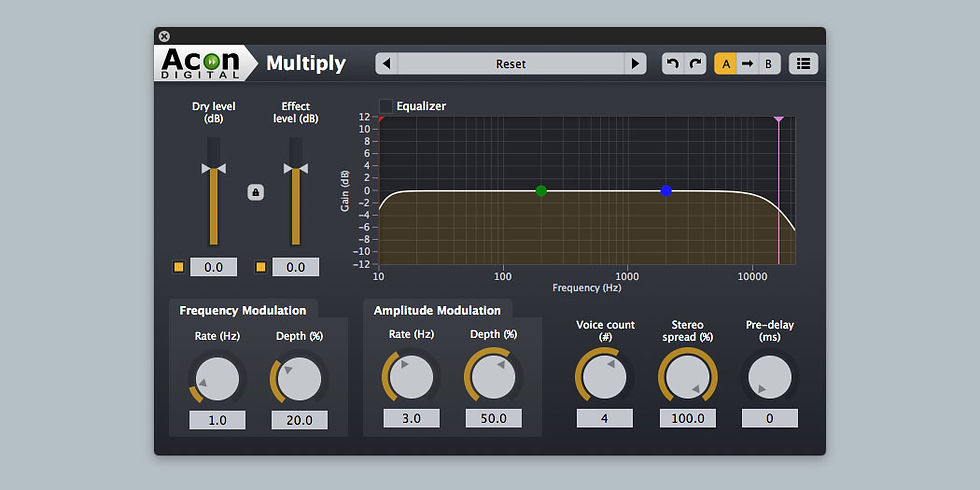Select the blue equalizer band point
980x490 pixels.
coord(666,191)
